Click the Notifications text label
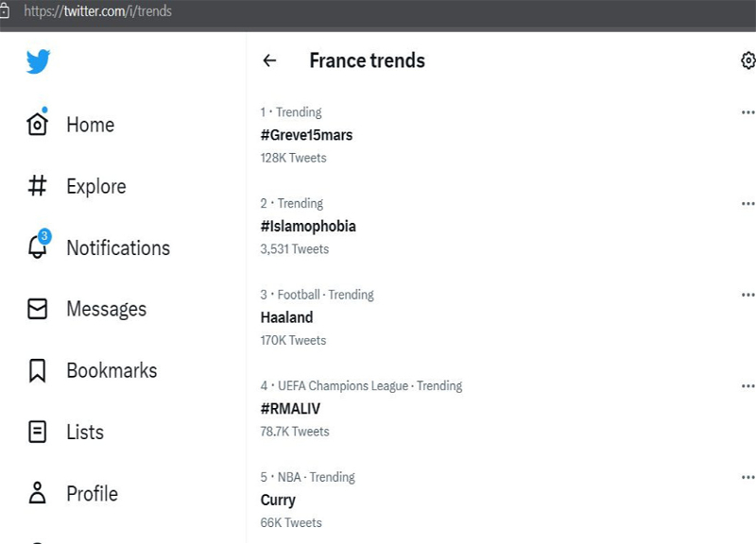 (118, 248)
